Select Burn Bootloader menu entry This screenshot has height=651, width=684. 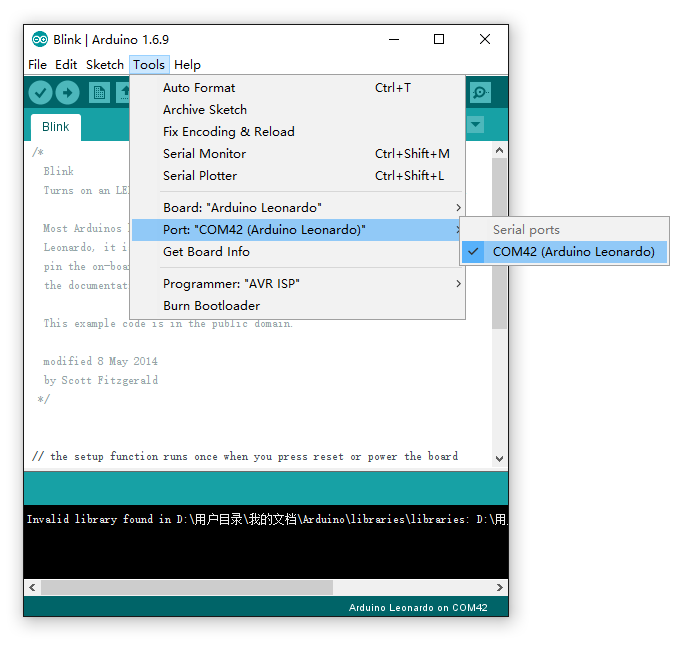298,306
